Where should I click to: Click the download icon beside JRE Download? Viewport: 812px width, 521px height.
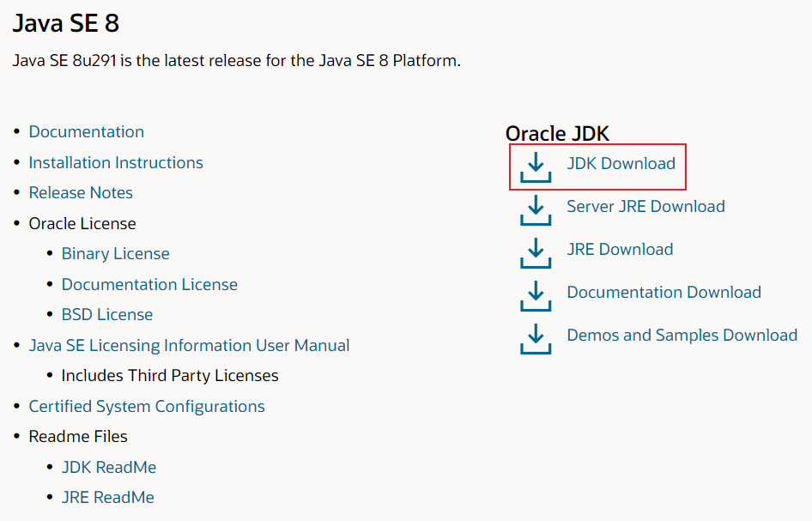coord(536,253)
